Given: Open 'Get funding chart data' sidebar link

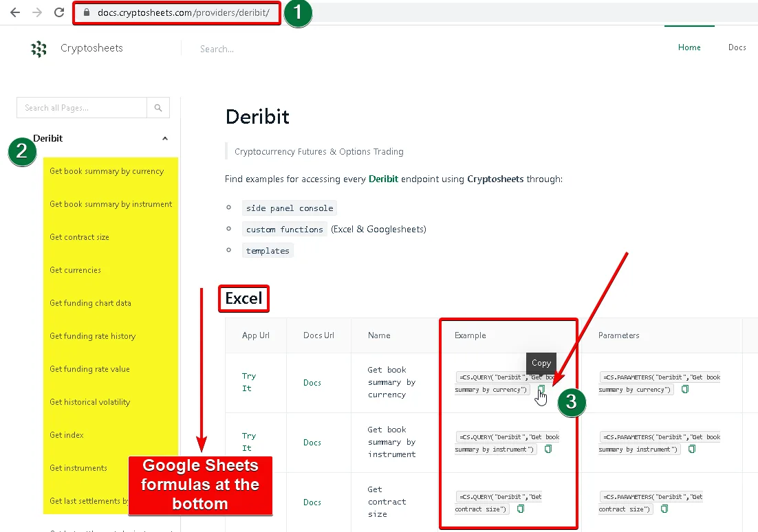Looking at the screenshot, I should (90, 303).
